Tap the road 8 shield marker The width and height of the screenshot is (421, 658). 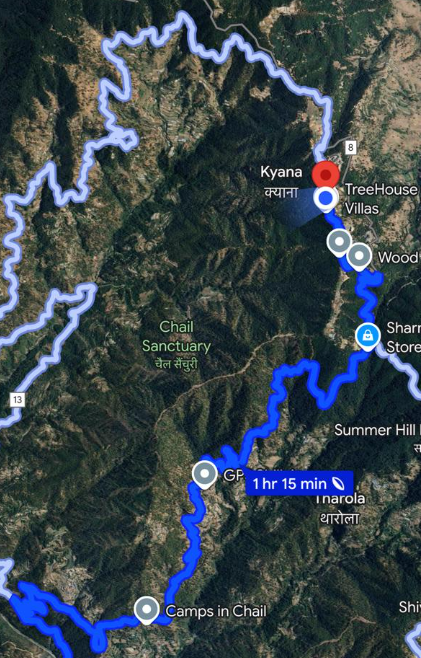pyautogui.click(x=350, y=147)
